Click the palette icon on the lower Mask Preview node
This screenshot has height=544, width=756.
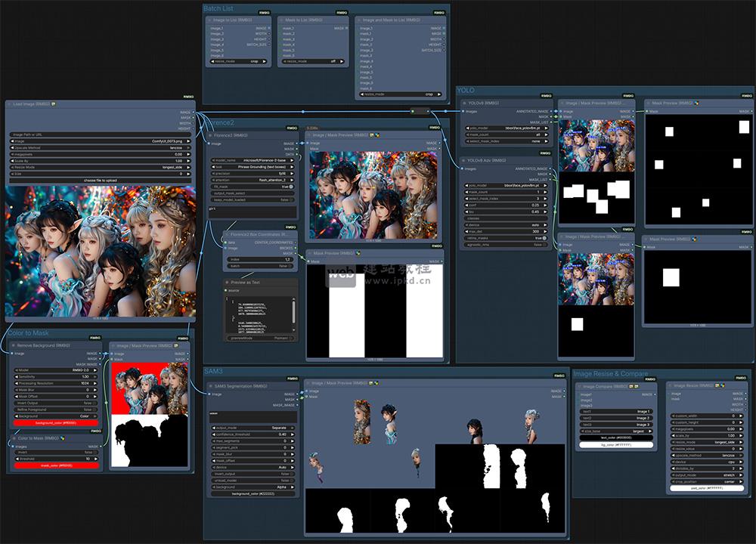(x=694, y=239)
